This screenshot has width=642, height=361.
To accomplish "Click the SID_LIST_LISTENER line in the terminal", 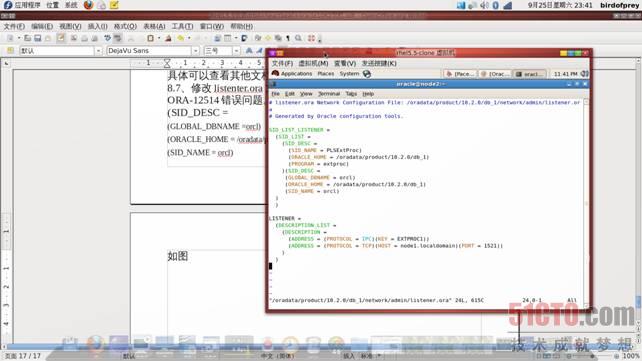I will (299, 130).
